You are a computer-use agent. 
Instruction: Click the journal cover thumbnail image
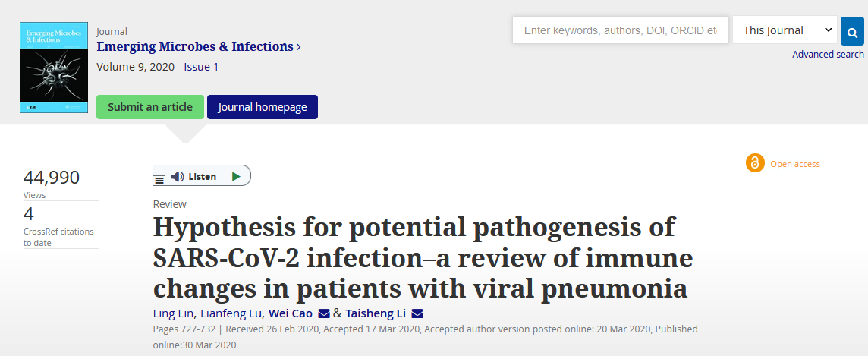[54, 68]
